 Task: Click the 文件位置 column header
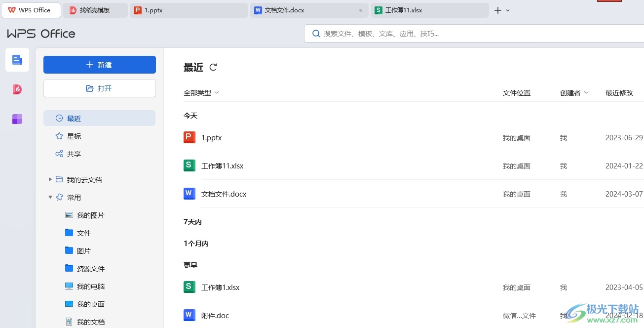[517, 92]
